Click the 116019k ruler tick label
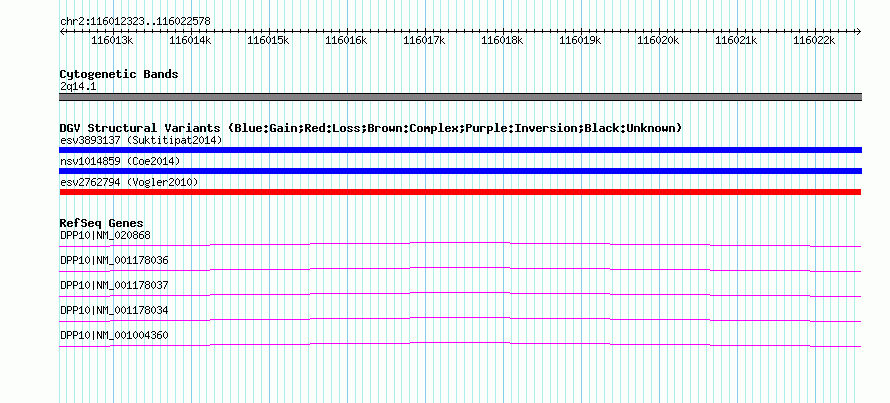The image size is (890, 403). [580, 40]
